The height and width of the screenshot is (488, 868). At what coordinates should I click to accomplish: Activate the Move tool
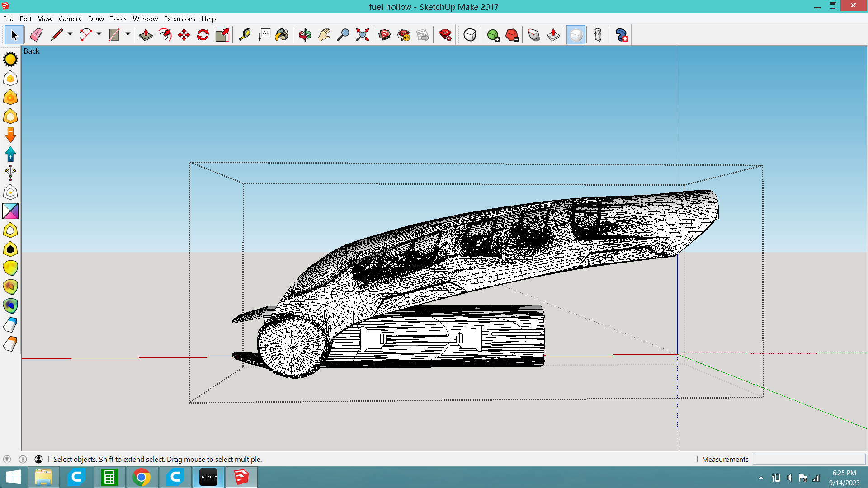click(184, 35)
